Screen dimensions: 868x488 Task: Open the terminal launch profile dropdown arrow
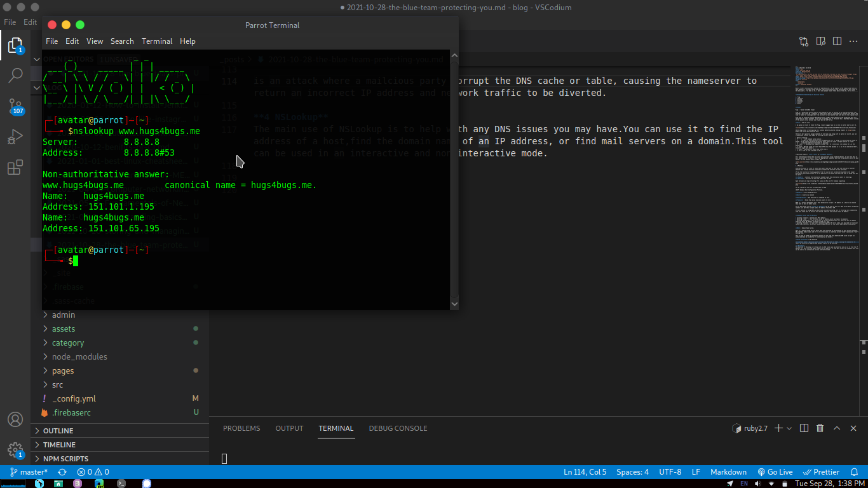(x=789, y=428)
